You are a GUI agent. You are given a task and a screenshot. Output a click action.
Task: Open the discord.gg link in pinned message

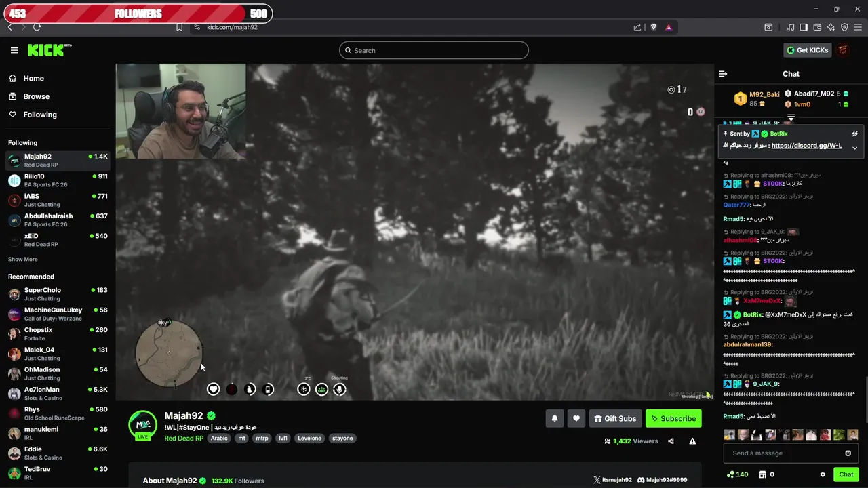pyautogui.click(x=806, y=146)
